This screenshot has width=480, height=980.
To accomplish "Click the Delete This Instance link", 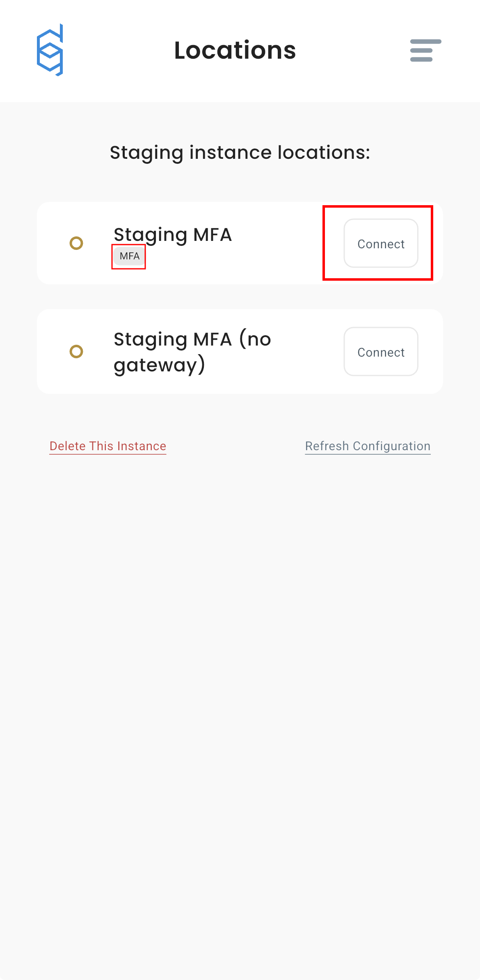I will (108, 446).
